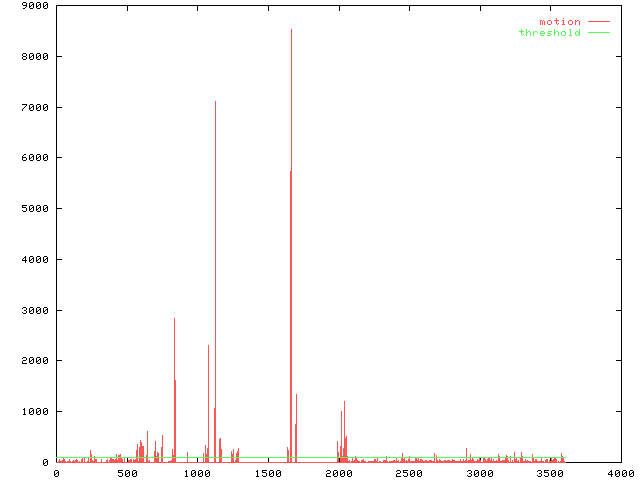Click the 500 x-axis tick label
640x480 pixels.
click(x=126, y=473)
